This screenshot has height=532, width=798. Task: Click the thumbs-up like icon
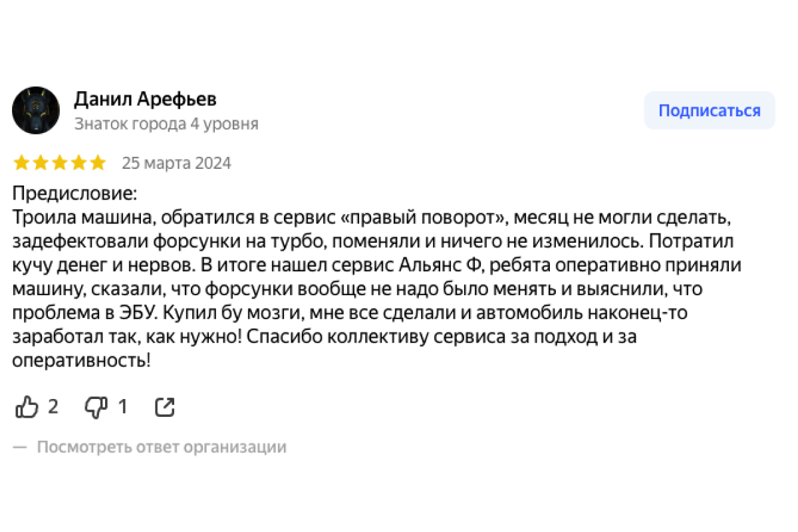[x=27, y=407]
